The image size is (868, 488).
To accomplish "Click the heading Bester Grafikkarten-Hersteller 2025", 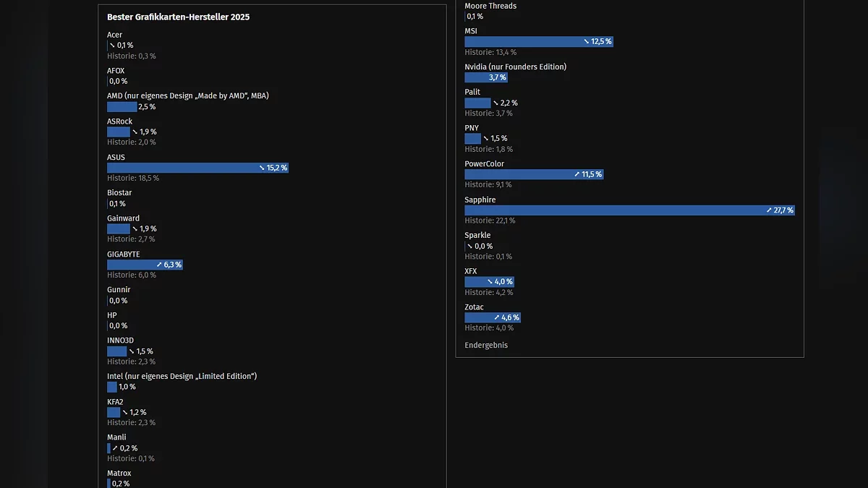I will tap(178, 17).
